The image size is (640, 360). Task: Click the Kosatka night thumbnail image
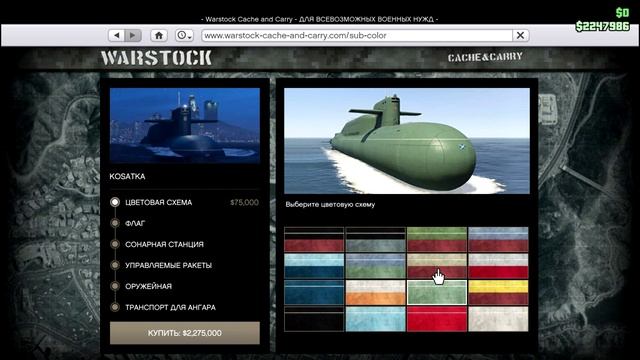coord(184,126)
